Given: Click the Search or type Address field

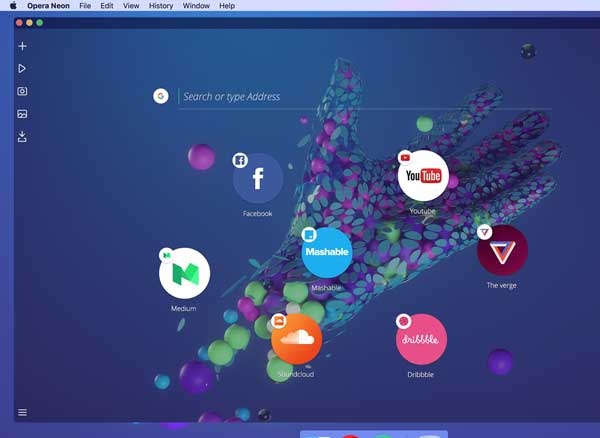Looking at the screenshot, I should pos(365,97).
